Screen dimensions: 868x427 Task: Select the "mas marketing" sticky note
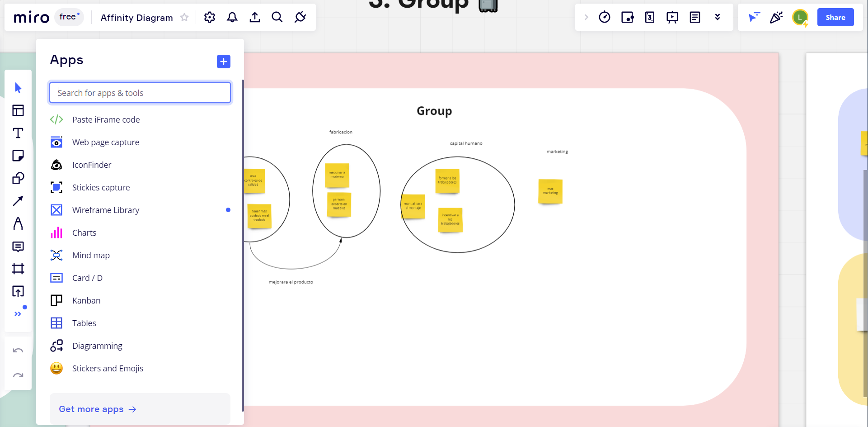[x=550, y=191]
